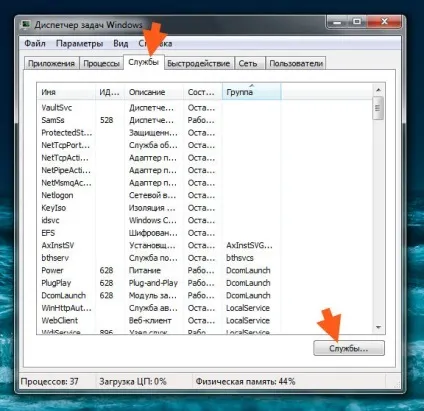Sort by the ИД column header

(x=110, y=92)
